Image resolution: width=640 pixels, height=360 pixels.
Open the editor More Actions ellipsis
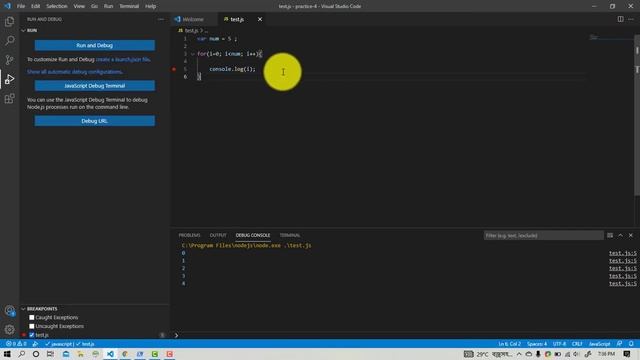pyautogui.click(x=631, y=19)
